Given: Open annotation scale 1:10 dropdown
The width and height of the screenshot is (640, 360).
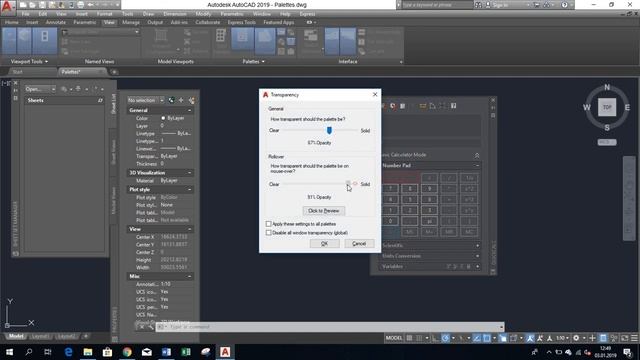Looking at the screenshot, I should click(x=562, y=338).
